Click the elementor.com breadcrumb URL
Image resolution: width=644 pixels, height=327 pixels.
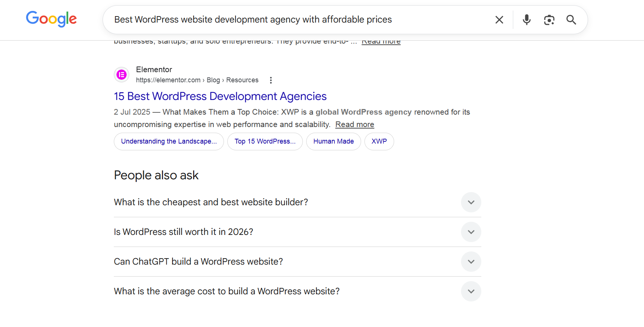click(168, 80)
